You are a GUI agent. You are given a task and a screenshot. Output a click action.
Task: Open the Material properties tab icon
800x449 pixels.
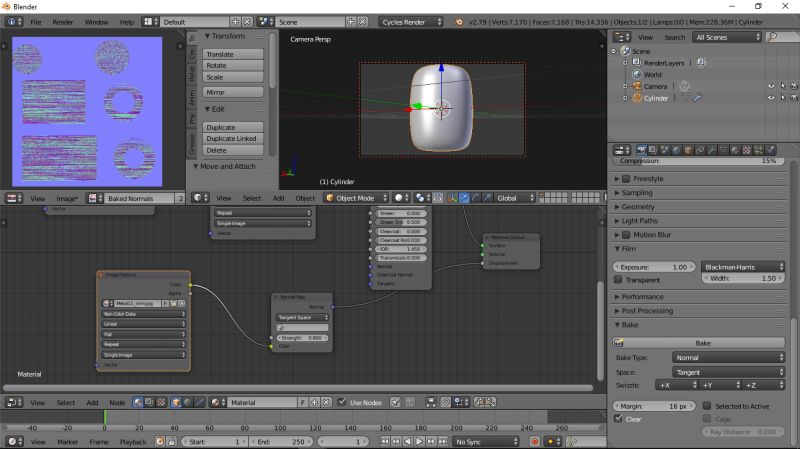(x=735, y=150)
